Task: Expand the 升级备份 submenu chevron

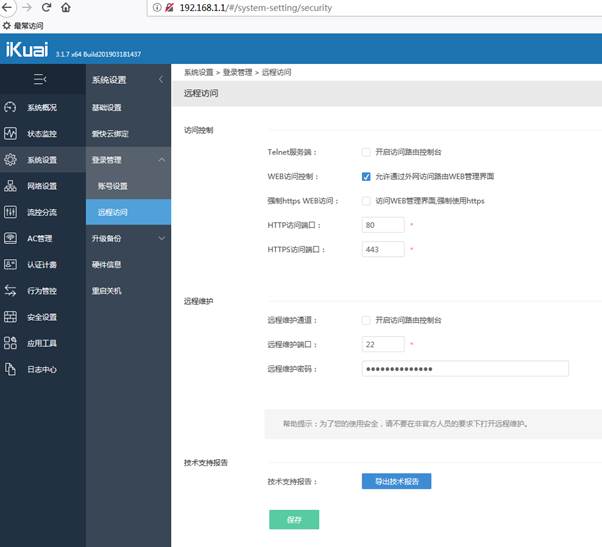Action: [x=162, y=238]
